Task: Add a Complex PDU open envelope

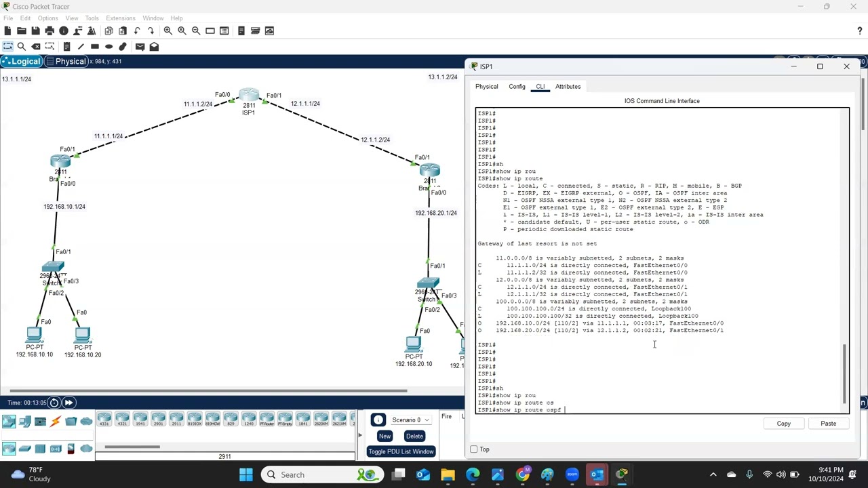Action: 154,46
